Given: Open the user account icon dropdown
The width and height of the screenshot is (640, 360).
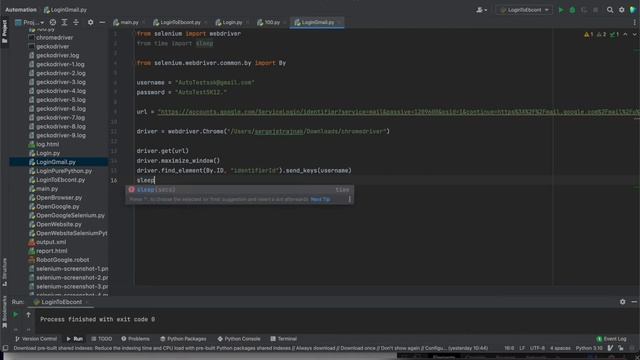Looking at the screenshot, I should click(481, 10).
